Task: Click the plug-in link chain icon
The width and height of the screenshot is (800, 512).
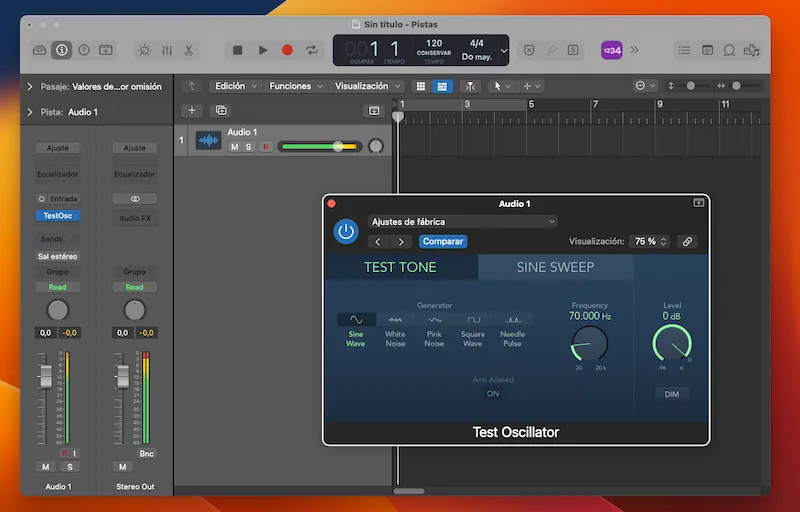Action: pyautogui.click(x=687, y=242)
